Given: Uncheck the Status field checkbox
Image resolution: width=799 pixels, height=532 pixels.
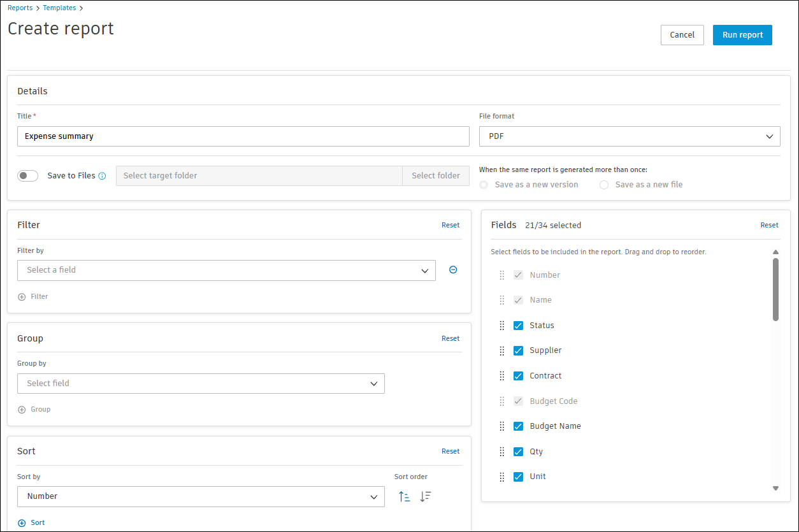Looking at the screenshot, I should [518, 326].
